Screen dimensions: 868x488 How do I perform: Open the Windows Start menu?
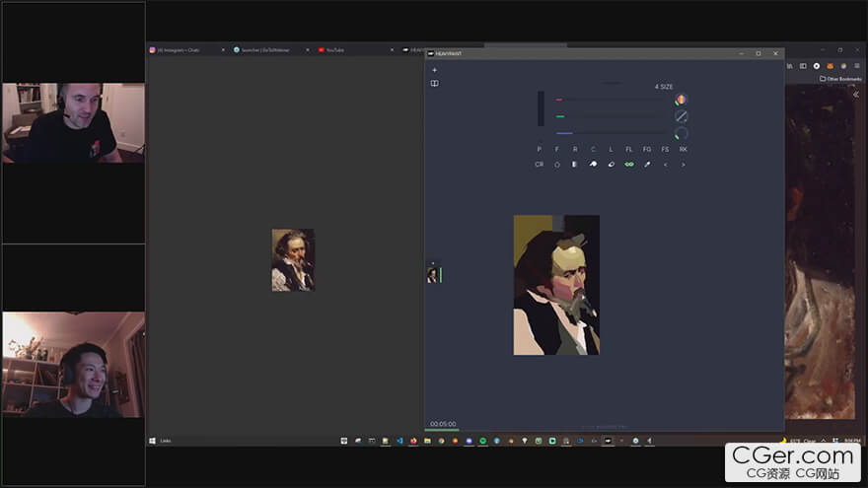152,441
